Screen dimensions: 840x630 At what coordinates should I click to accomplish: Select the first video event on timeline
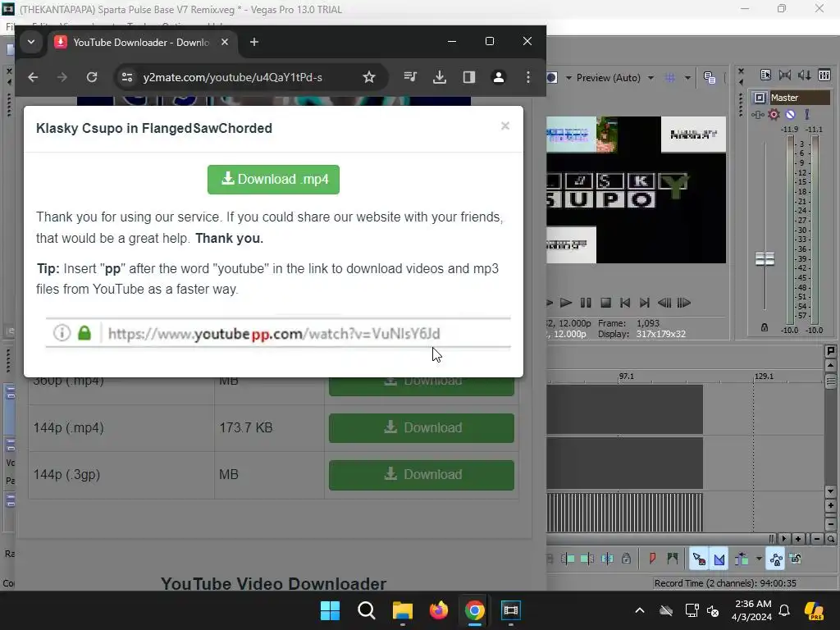pos(624,409)
